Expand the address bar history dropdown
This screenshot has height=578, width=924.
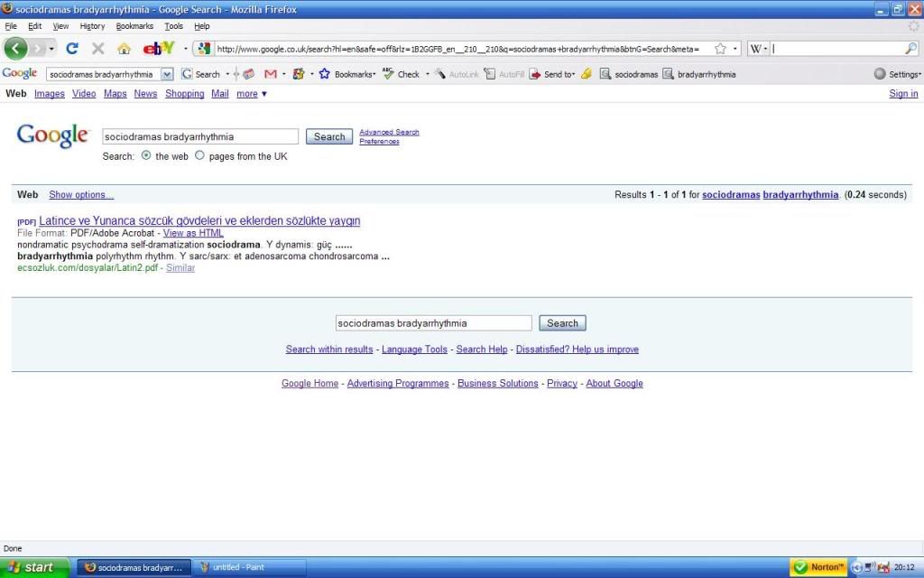[x=735, y=49]
